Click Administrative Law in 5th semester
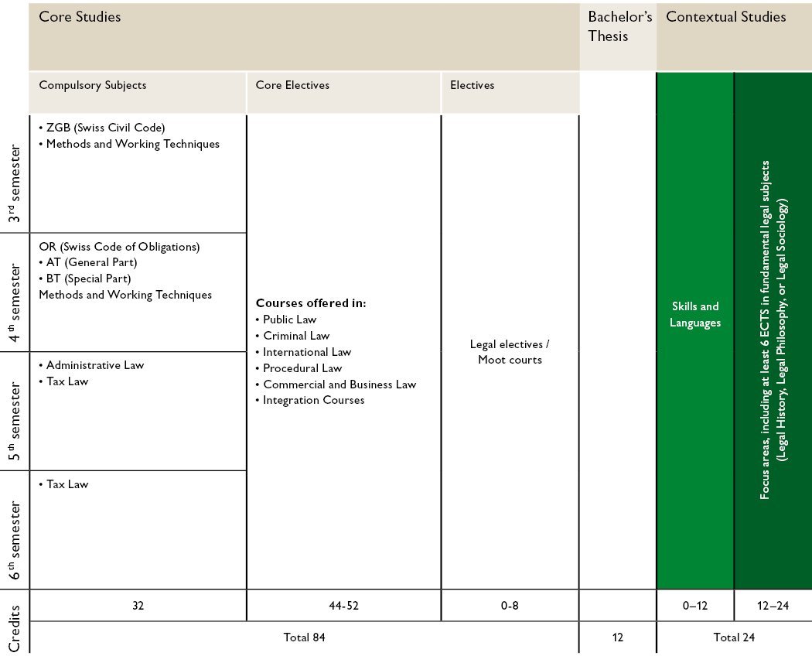Viewport: 812px width, 663px height. click(94, 365)
